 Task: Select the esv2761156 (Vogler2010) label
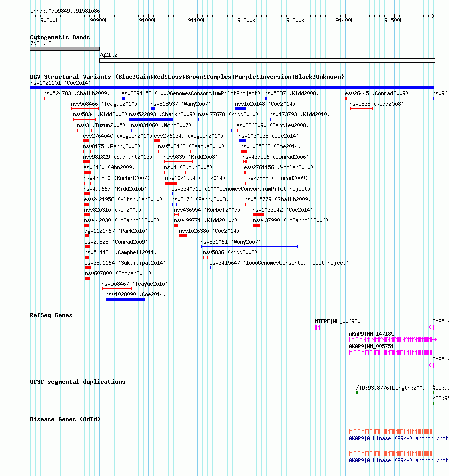click(x=278, y=168)
